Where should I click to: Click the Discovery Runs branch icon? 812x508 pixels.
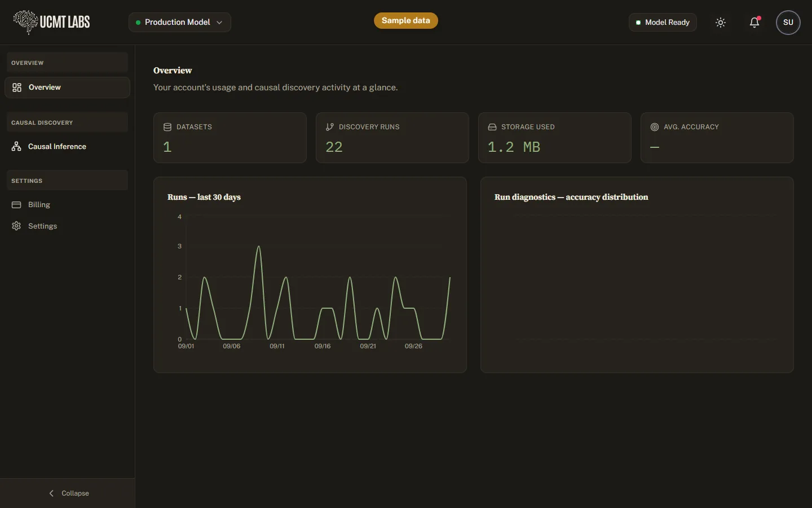(x=330, y=127)
